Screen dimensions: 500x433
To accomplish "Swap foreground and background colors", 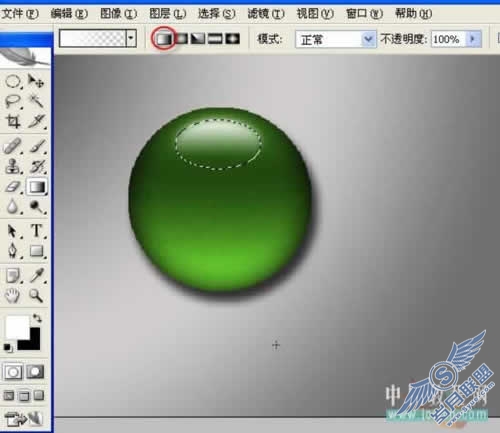I will (x=37, y=318).
